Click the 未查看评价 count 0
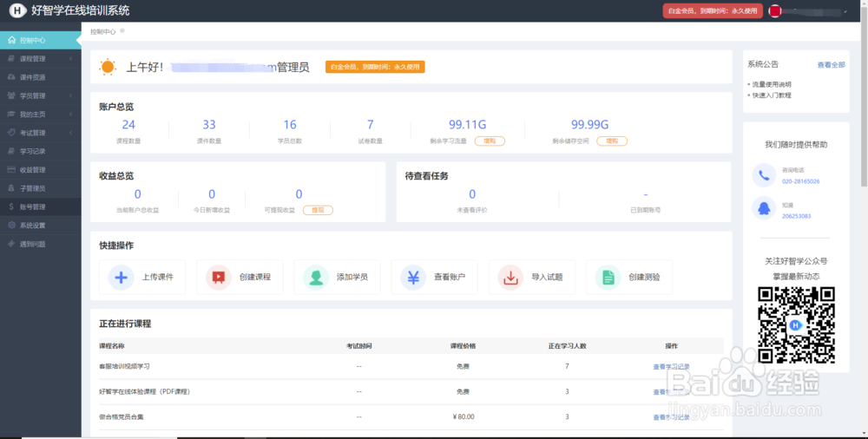Screen dimensions: 868x439 pos(472,194)
